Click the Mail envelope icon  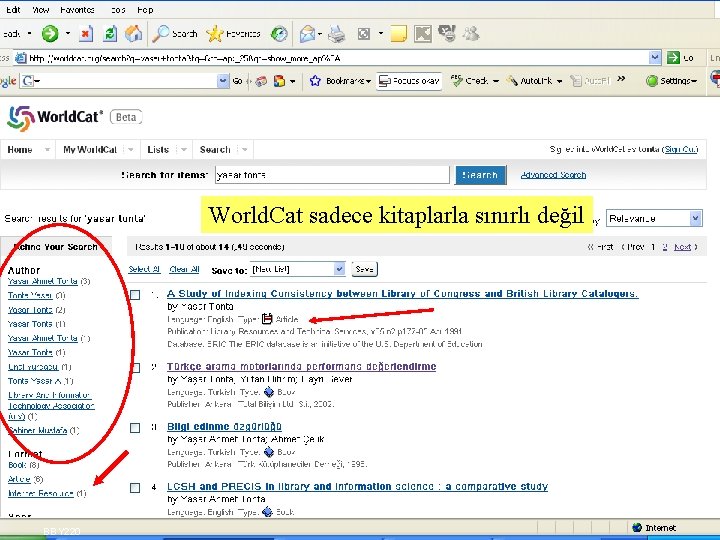click(307, 34)
